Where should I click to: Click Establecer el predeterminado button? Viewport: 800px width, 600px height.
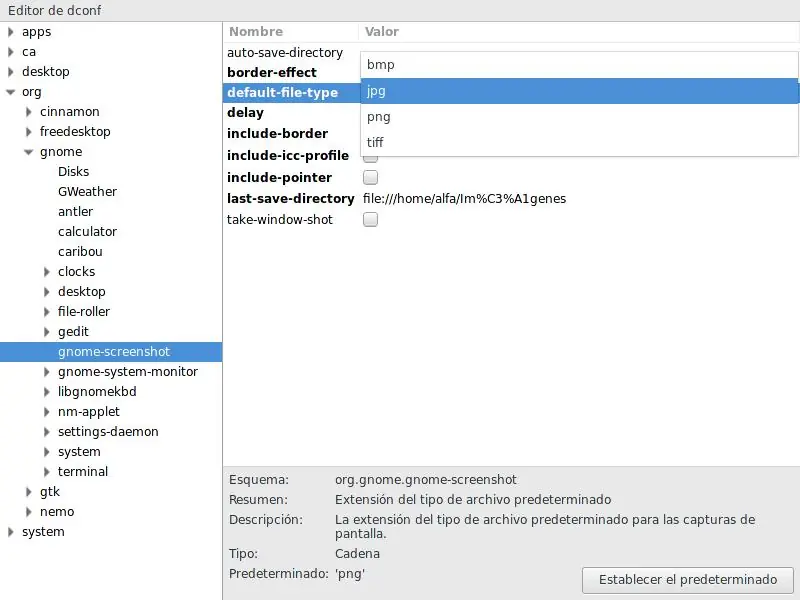click(x=687, y=580)
